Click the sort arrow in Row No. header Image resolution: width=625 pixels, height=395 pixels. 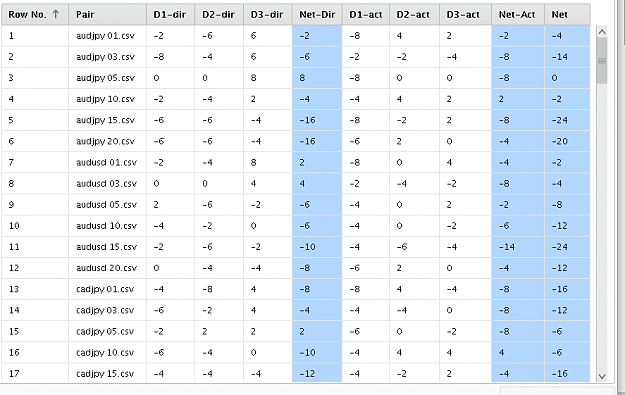(x=55, y=14)
